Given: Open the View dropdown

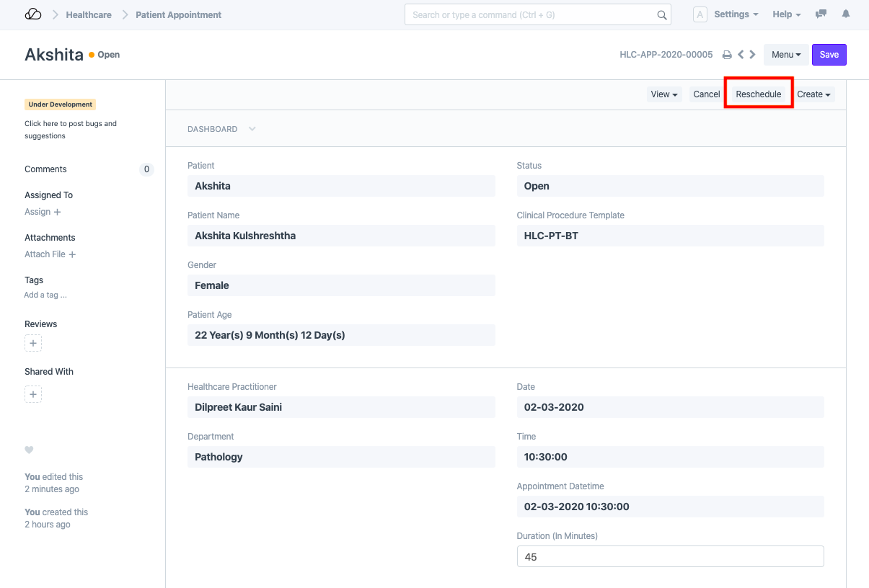Looking at the screenshot, I should click(663, 94).
